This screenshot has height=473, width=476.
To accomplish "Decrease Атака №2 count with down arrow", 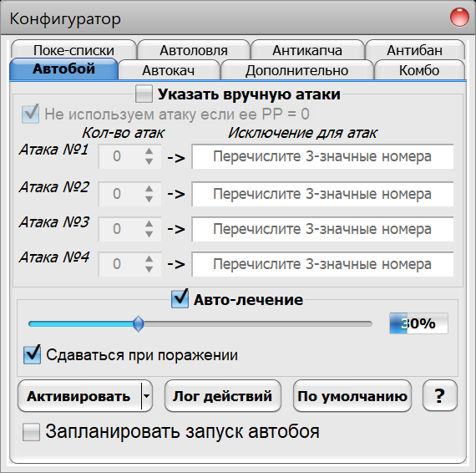I will tap(149, 199).
